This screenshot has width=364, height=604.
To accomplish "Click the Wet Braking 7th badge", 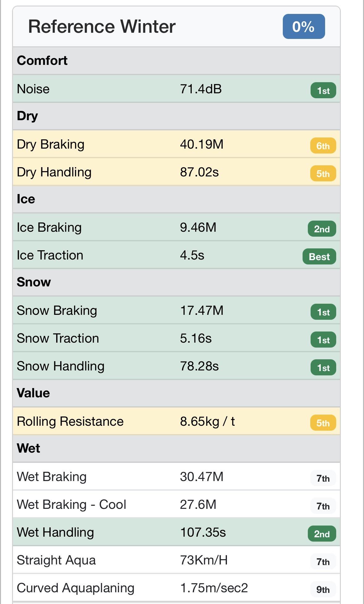I will (323, 479).
